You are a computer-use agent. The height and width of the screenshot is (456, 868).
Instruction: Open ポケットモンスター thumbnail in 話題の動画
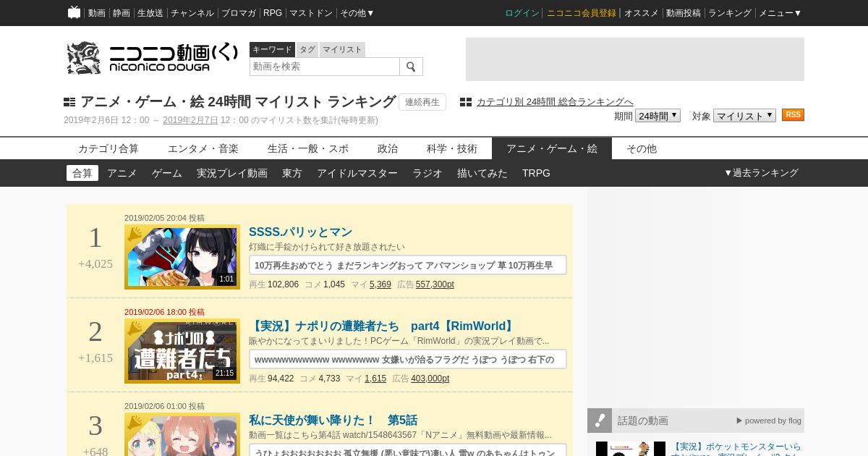[631, 449]
